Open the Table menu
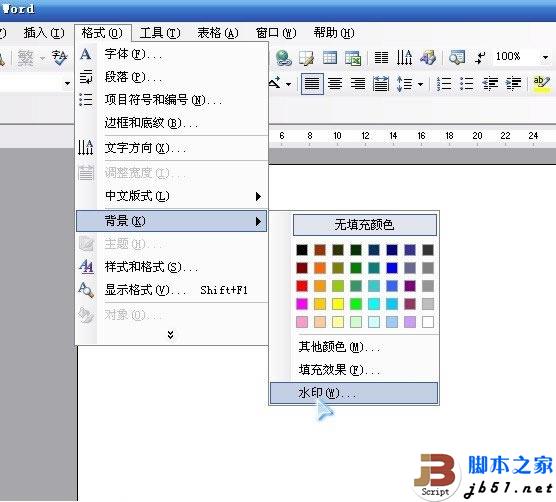Screen dimensions: 556x502 (x=218, y=33)
